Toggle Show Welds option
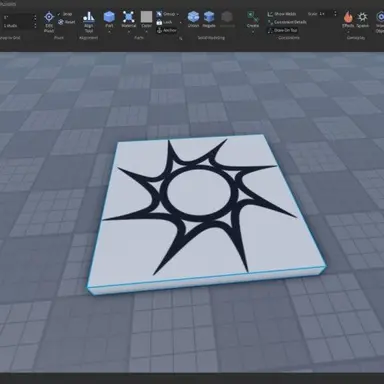 tap(282, 14)
